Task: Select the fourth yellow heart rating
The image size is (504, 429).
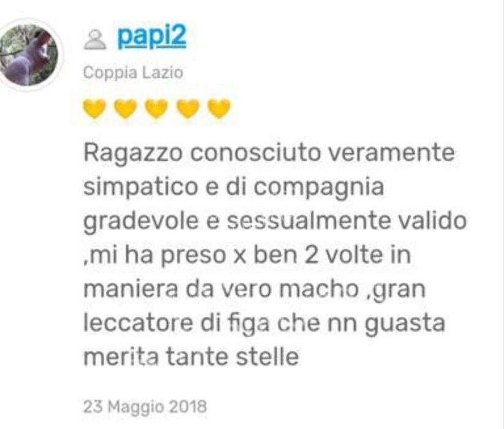Action: point(188,109)
